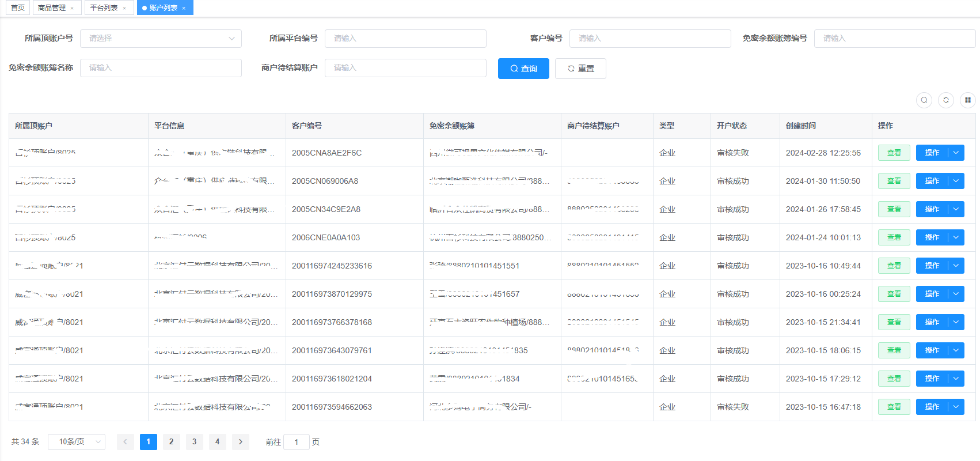This screenshot has height=461, width=980.
Task: Click the round refresh icon above table
Action: click(x=946, y=100)
